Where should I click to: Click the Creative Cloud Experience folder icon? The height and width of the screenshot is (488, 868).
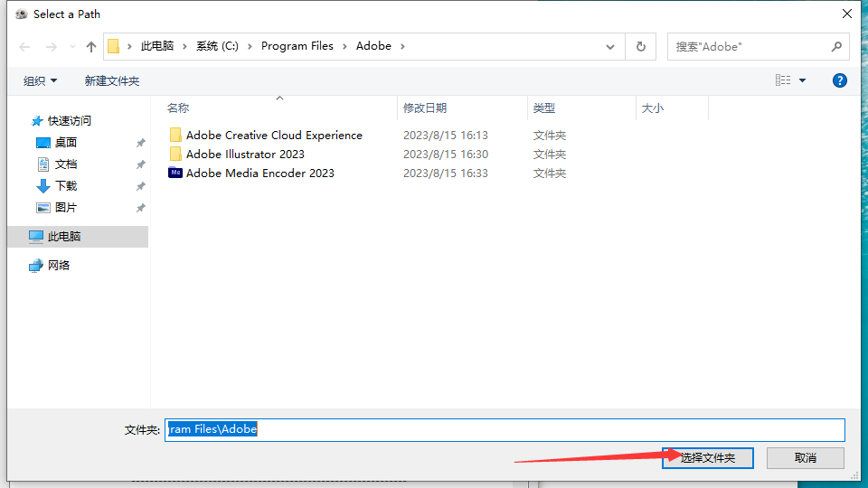(175, 135)
